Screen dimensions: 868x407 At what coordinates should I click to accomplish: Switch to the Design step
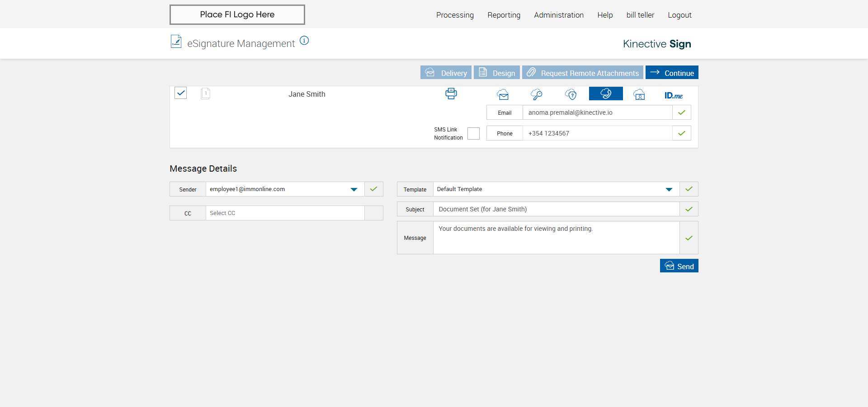[497, 73]
